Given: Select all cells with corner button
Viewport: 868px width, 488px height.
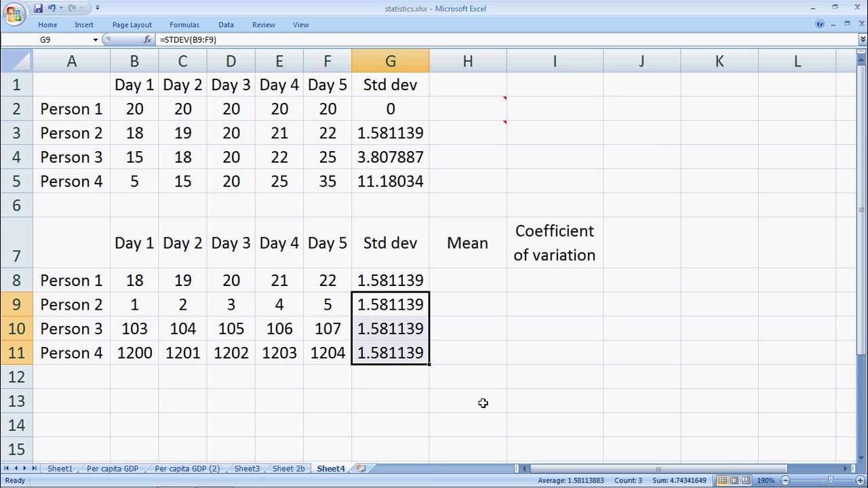Looking at the screenshot, I should tap(16, 61).
